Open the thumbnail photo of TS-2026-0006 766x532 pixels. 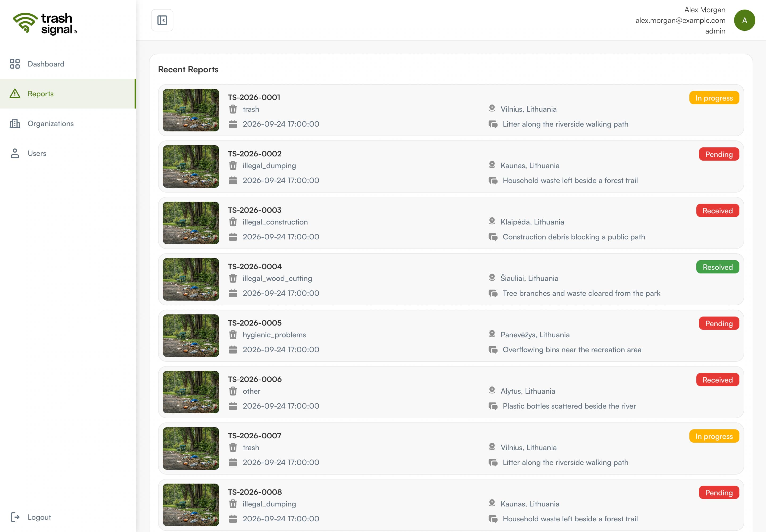click(191, 392)
